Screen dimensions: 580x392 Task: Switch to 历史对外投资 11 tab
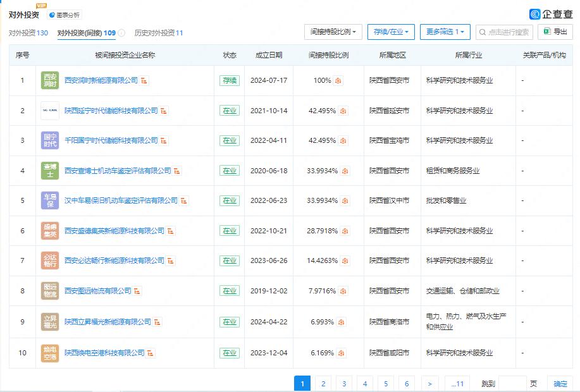(159, 33)
